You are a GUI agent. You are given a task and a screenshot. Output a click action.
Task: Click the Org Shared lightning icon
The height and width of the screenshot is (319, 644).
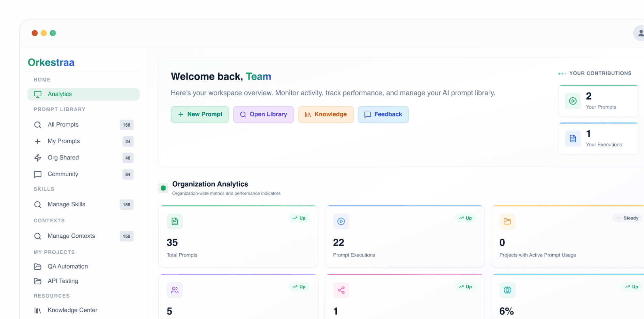[x=38, y=158]
